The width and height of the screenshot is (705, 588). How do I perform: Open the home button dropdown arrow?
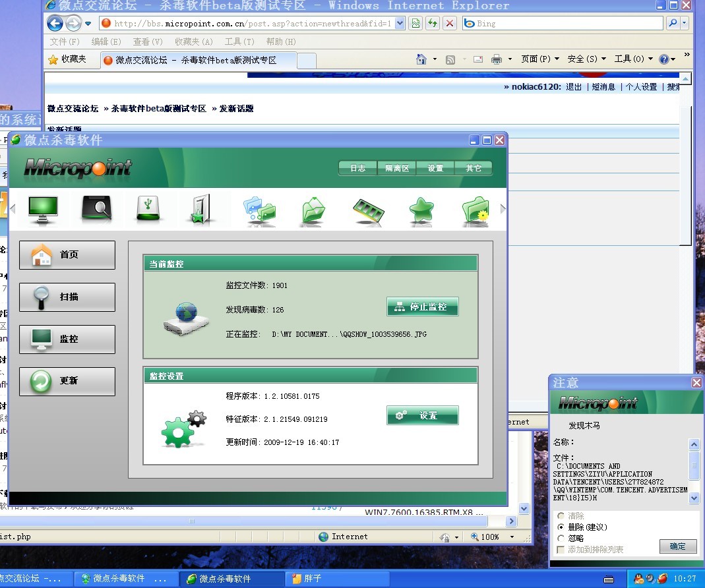coord(435,59)
